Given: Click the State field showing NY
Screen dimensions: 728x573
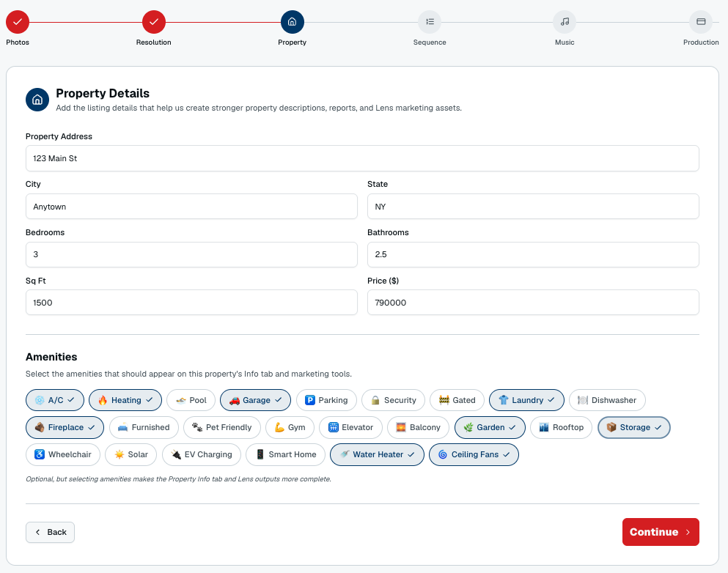Looking at the screenshot, I should coord(533,207).
